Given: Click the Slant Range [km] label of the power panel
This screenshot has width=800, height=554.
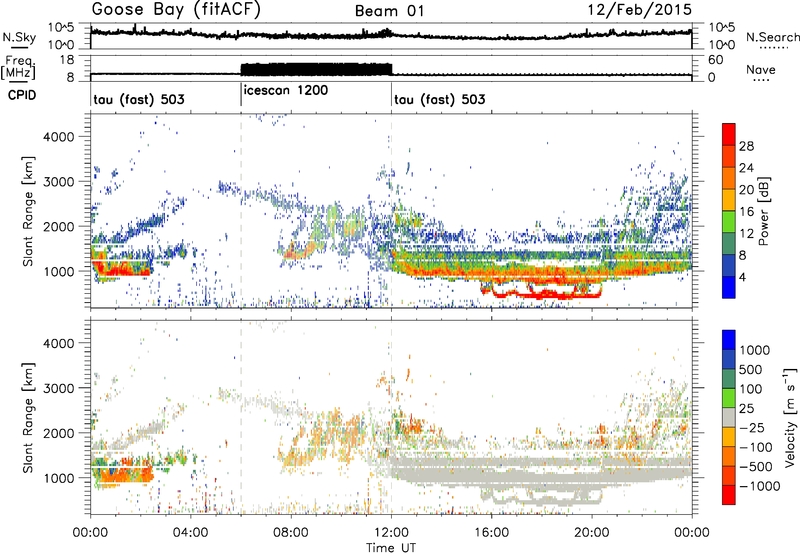Looking at the screenshot, I should pyautogui.click(x=28, y=211).
